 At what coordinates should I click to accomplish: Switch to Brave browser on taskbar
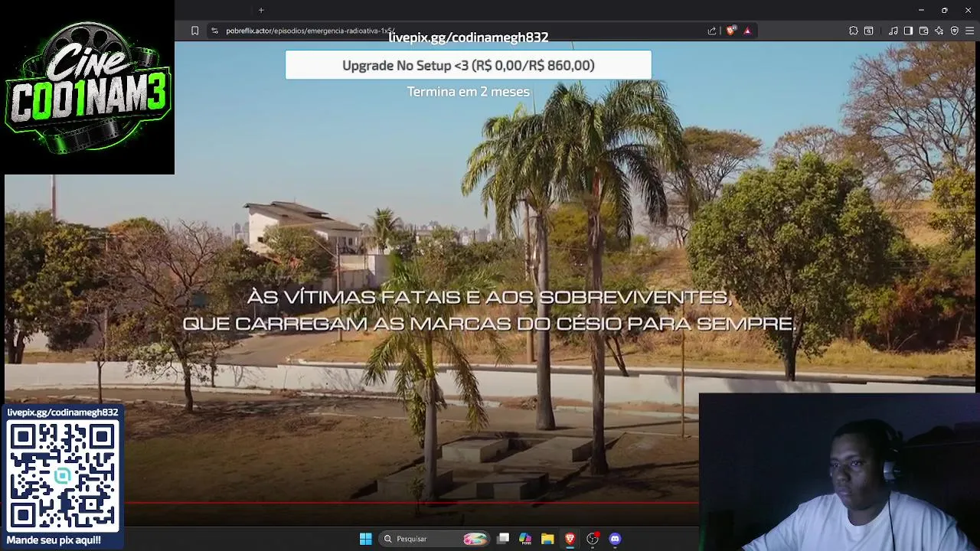pyautogui.click(x=570, y=539)
